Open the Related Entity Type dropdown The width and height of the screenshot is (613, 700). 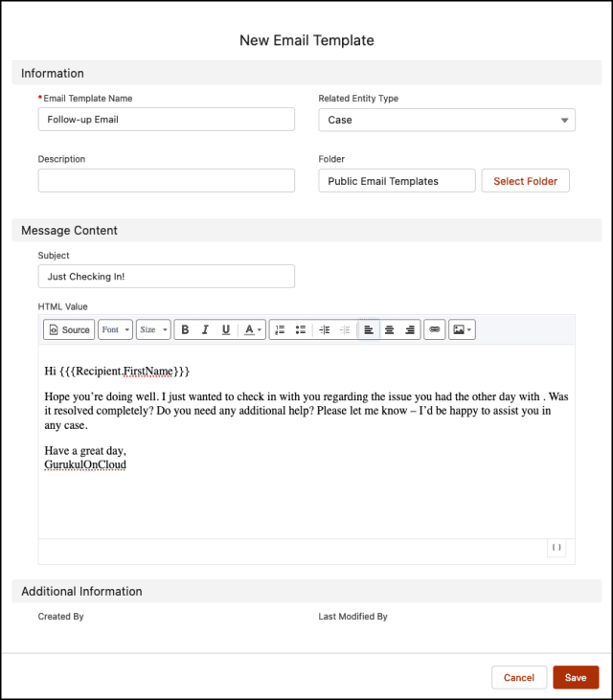(x=446, y=120)
